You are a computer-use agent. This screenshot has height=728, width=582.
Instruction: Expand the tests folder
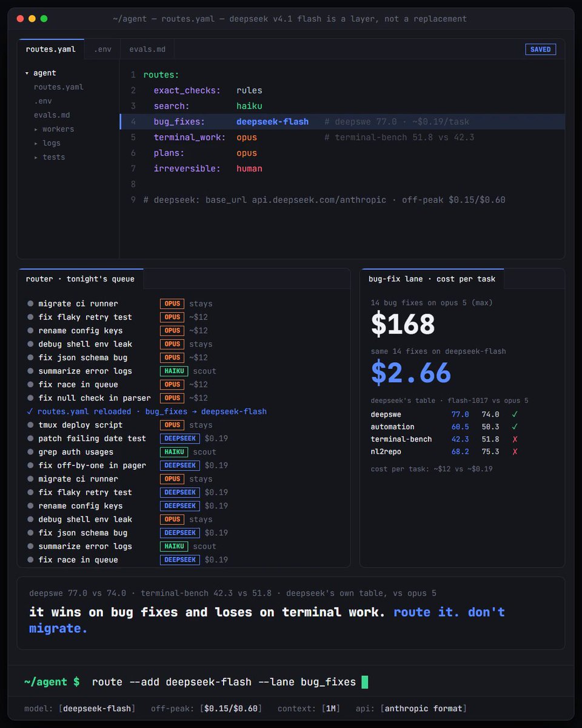pos(36,157)
